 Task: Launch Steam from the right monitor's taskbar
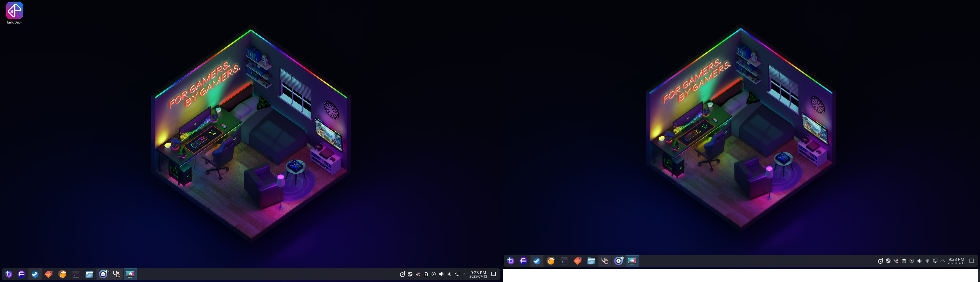[x=537, y=261]
